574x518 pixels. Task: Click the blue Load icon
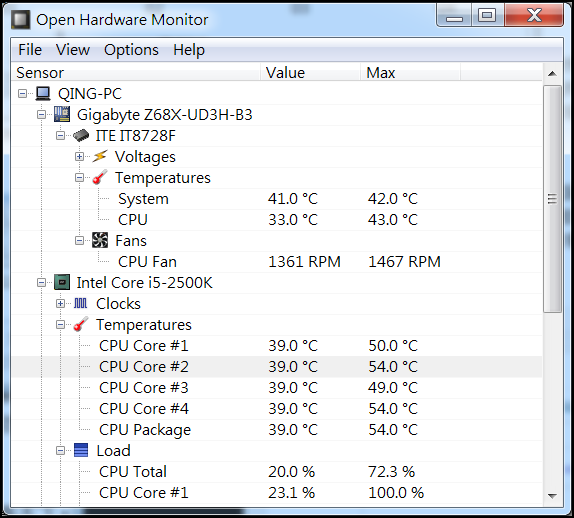(x=81, y=450)
